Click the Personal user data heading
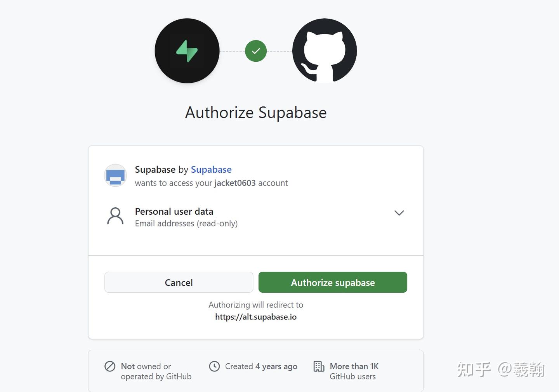 point(174,212)
